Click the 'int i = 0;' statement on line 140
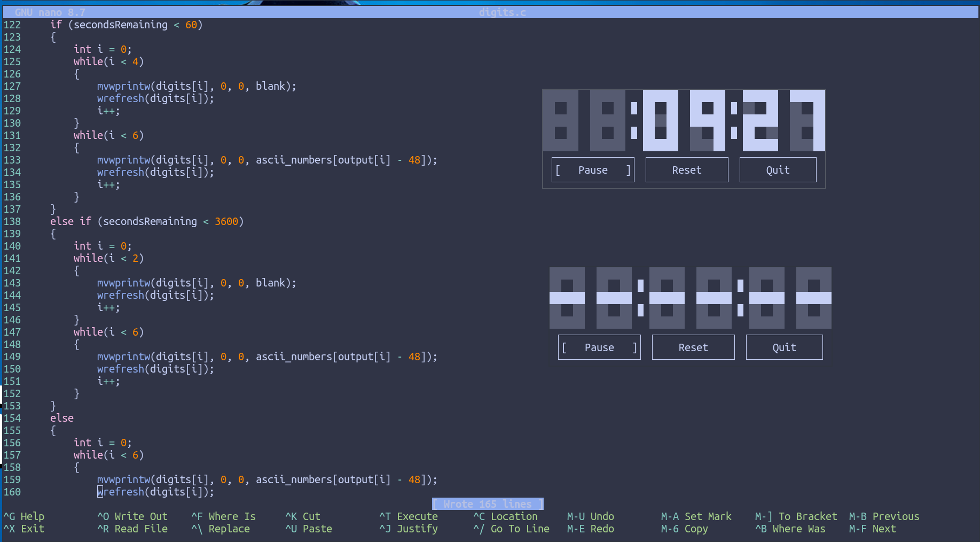This screenshot has height=542, width=980. pyautogui.click(x=103, y=246)
